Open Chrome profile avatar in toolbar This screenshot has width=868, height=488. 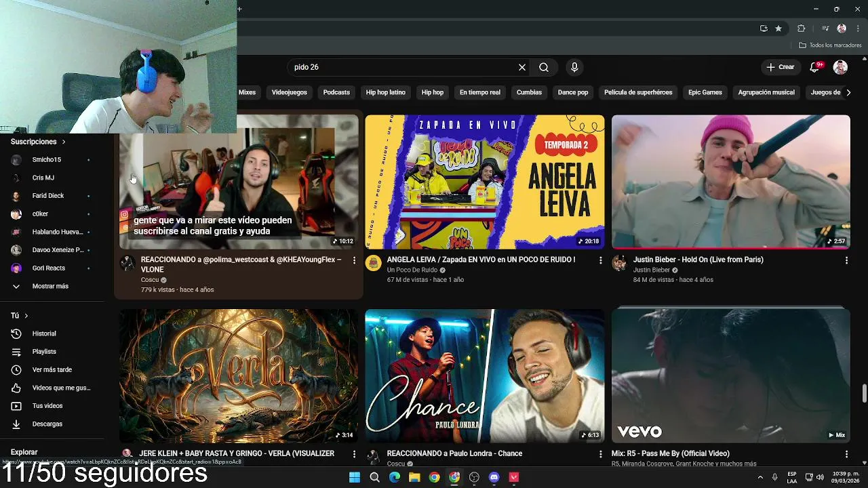pos(842,28)
